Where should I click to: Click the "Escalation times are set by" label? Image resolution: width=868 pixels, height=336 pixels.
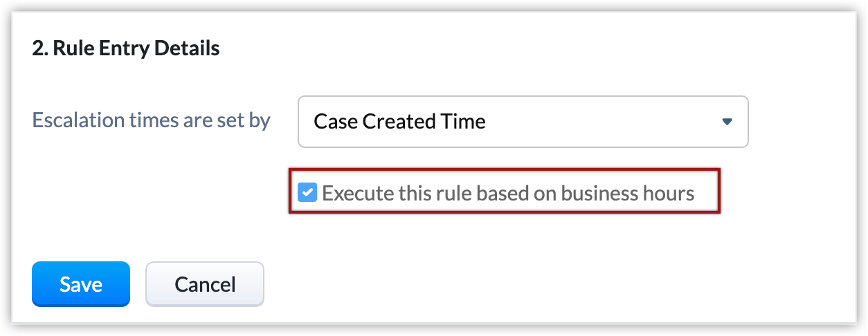(x=152, y=120)
